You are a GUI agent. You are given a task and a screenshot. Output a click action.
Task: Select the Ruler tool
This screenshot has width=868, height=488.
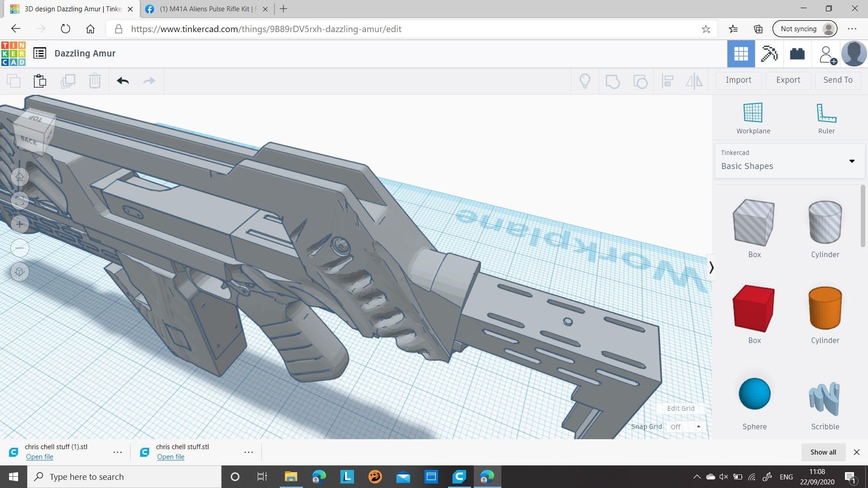pyautogui.click(x=826, y=118)
